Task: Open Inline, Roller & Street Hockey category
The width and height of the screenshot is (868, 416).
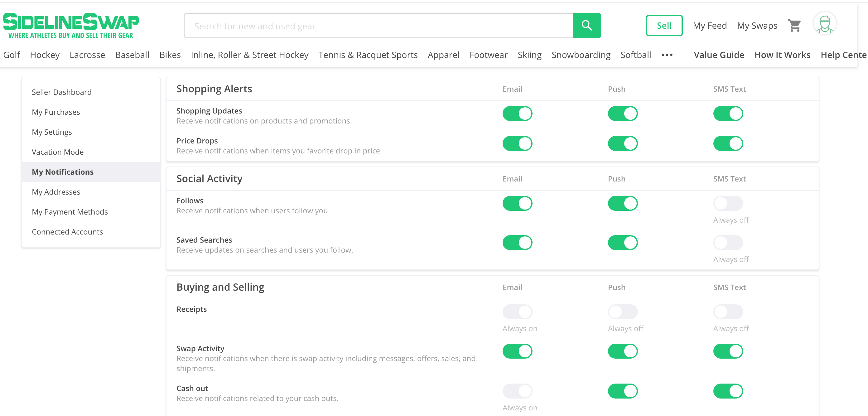Action: tap(250, 55)
